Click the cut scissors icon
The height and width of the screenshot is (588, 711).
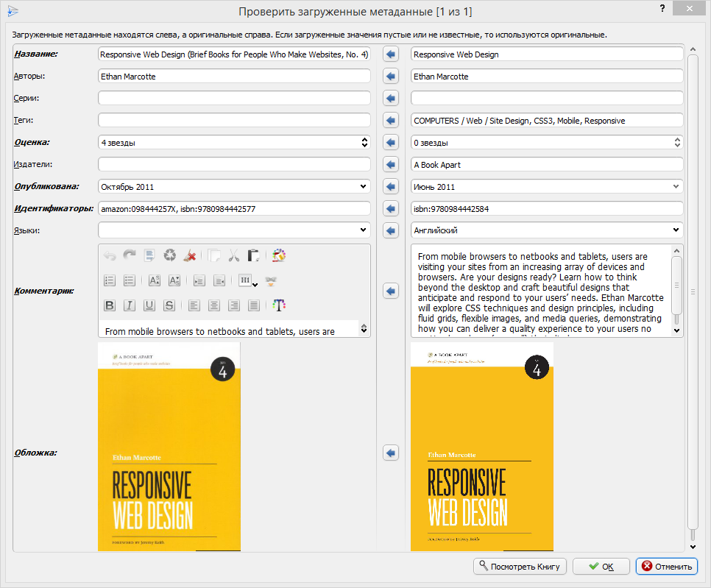234,255
